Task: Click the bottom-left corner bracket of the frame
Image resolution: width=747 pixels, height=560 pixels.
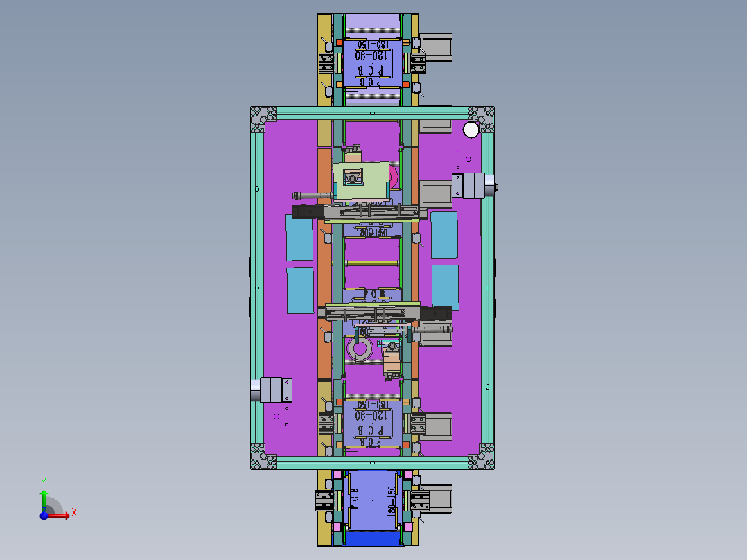Action: [x=263, y=456]
